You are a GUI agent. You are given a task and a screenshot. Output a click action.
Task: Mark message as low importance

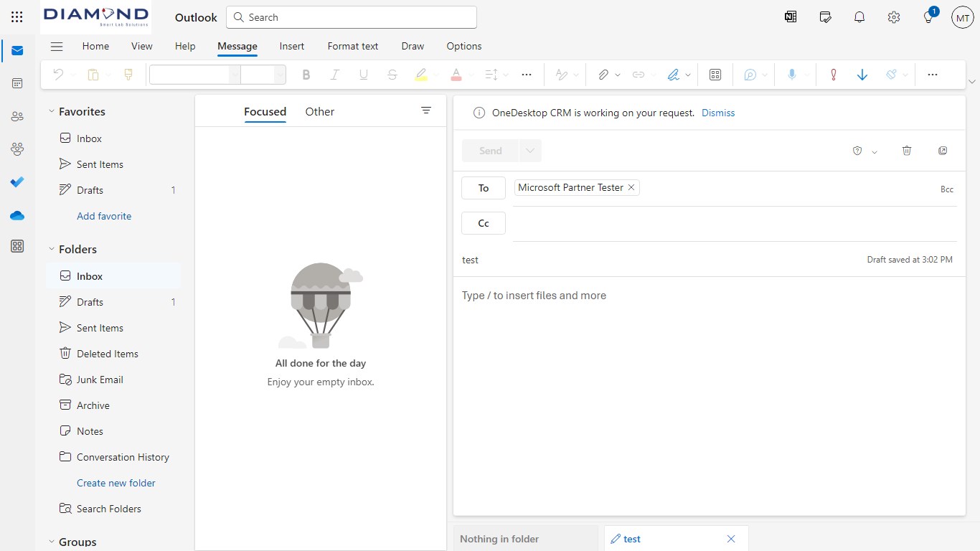[862, 75]
